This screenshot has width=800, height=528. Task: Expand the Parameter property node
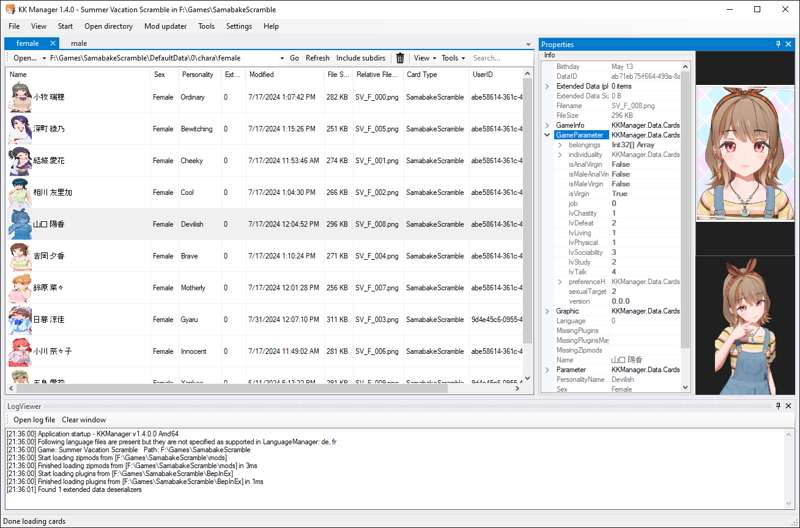click(547, 370)
